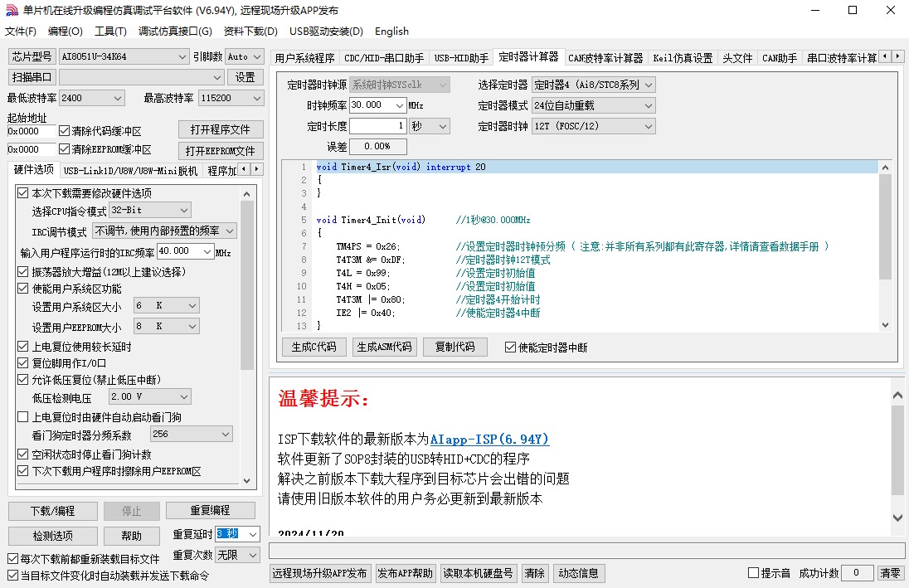Screen dimensions: 909x588
Task: Toggle 'Reset pin used as I/O' option
Action: [22, 363]
